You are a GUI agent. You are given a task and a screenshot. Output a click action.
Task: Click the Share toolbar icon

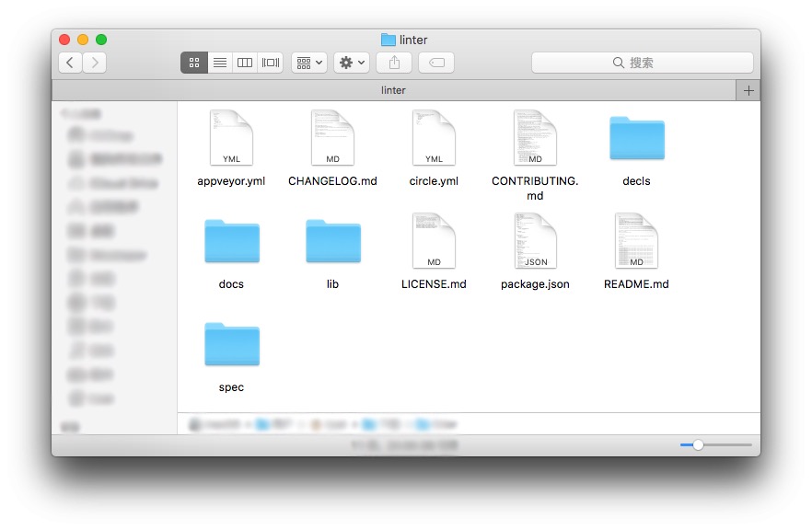394,63
